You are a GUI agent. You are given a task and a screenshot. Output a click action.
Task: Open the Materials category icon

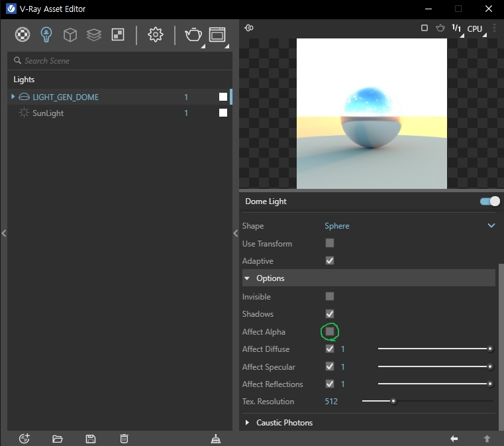pos(23,34)
